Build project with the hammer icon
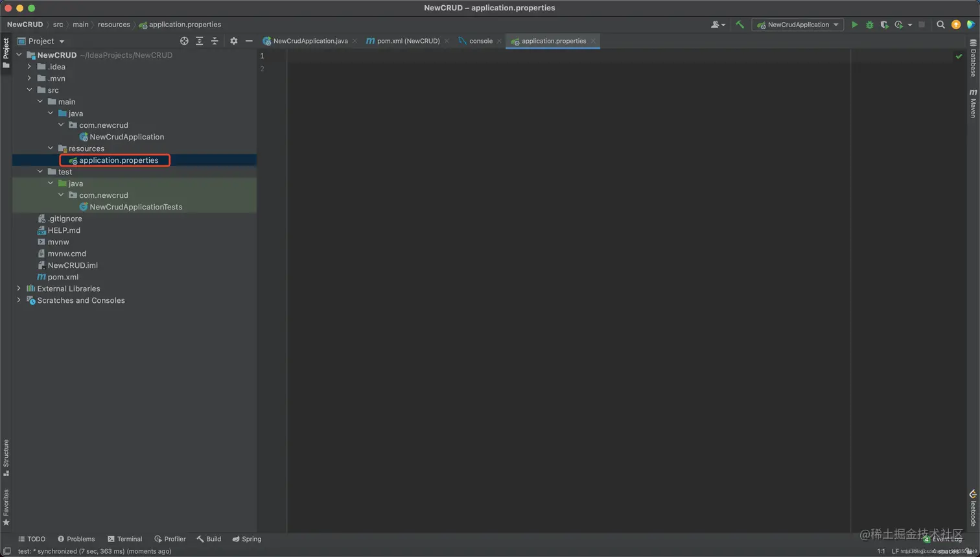Screen dimensions: 980x557 pos(740,25)
